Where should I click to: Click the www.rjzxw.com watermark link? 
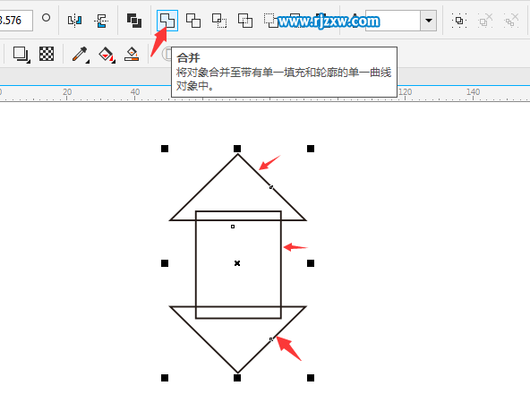point(329,21)
